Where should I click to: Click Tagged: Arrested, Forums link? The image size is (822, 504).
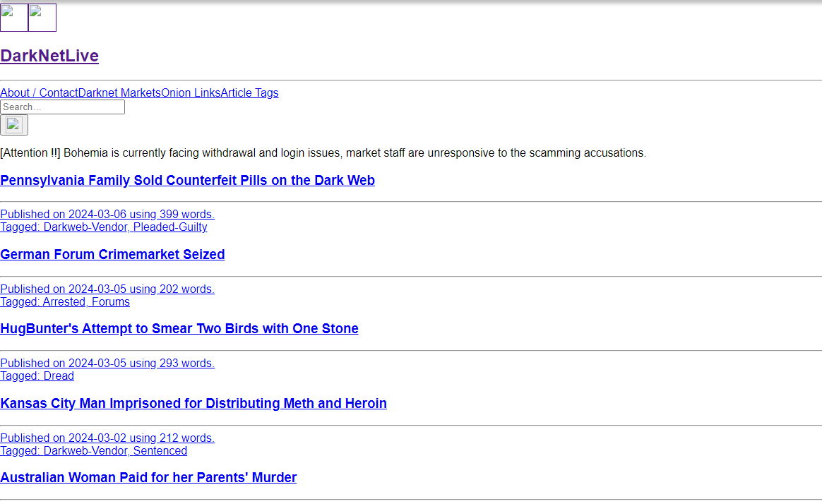pyautogui.click(x=65, y=302)
